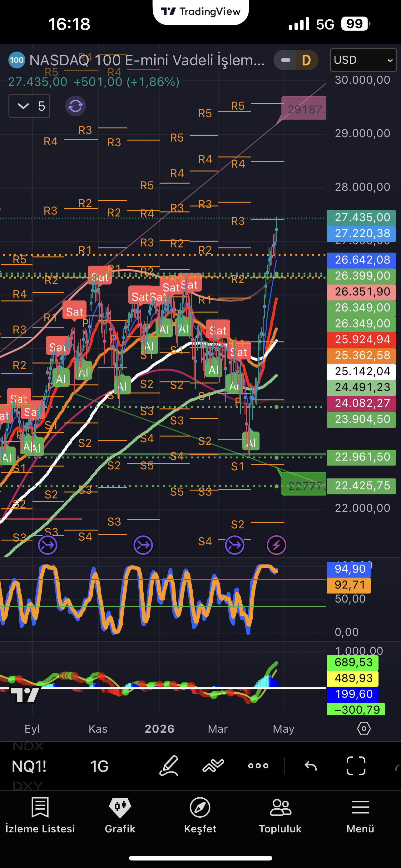Tap the 24.082,27 magenta price label
Image resolution: width=401 pixels, height=868 pixels.
coord(362,403)
